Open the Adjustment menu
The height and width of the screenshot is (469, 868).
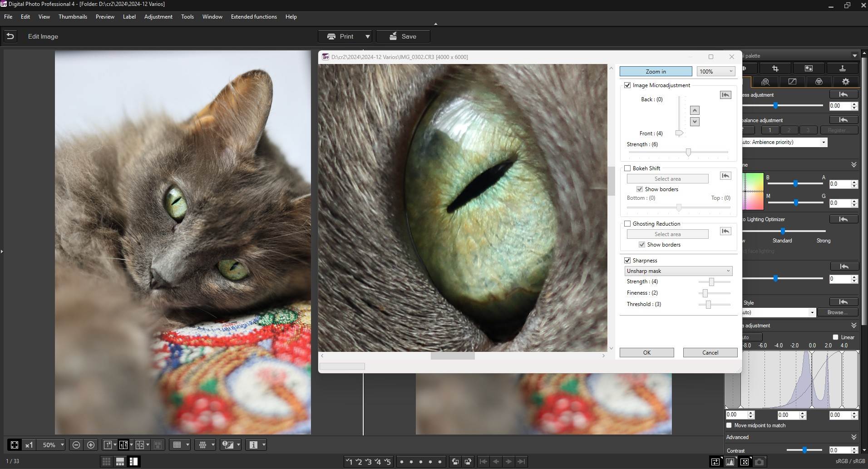pos(158,17)
